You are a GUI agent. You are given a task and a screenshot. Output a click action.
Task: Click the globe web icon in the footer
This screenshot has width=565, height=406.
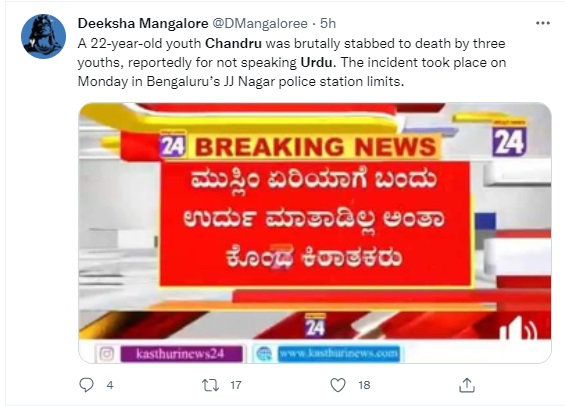(x=264, y=354)
